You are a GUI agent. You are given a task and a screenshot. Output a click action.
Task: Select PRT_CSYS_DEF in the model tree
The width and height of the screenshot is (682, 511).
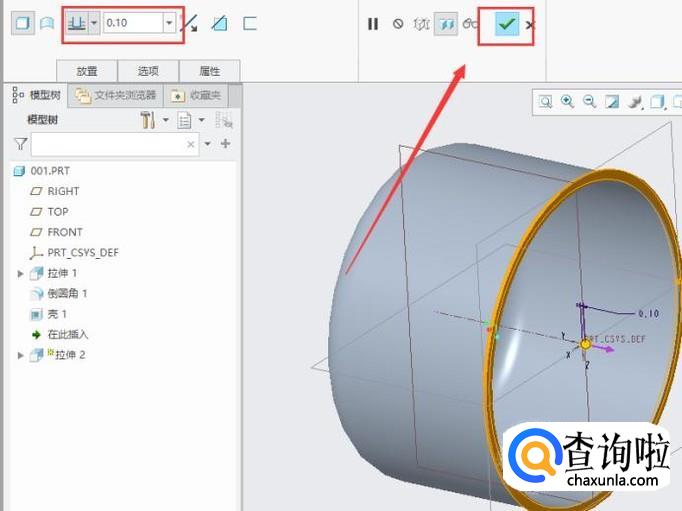coord(74,253)
